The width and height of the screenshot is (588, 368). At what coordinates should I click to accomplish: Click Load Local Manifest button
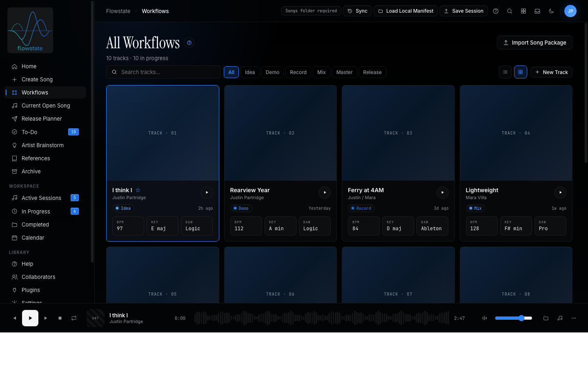[x=405, y=11]
